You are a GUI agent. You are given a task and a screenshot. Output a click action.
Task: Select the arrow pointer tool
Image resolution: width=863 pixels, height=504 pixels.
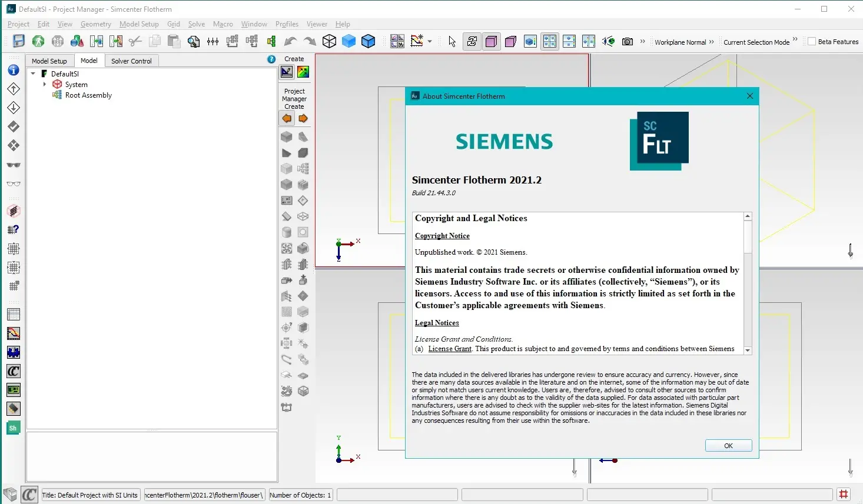click(x=452, y=41)
